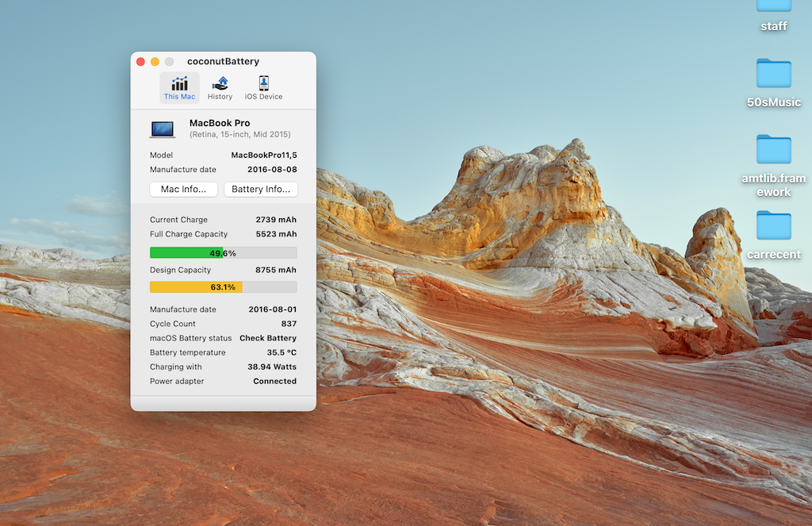812x526 pixels.
Task: Select the 50sMusic desktop folder
Action: 773,74
